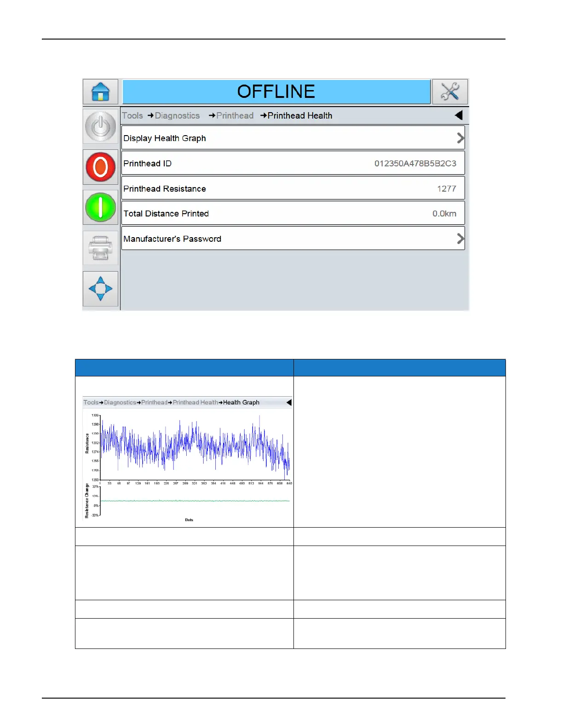563x728 pixels.
Task: Click the OFFLINE status bar
Action: click(276, 91)
